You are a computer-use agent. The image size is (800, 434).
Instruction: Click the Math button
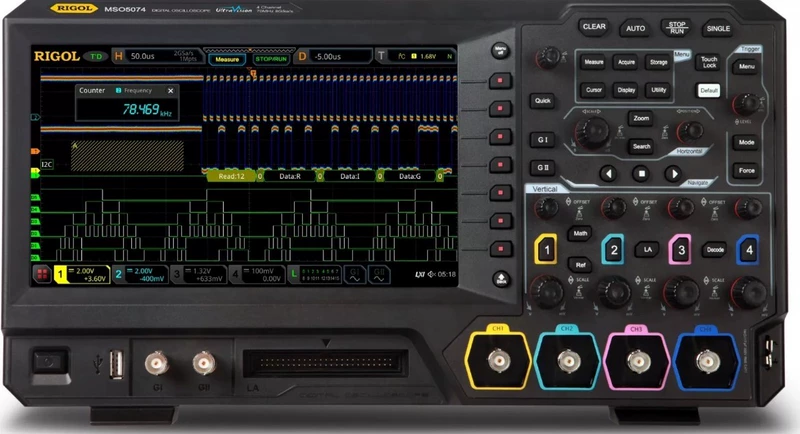(580, 234)
